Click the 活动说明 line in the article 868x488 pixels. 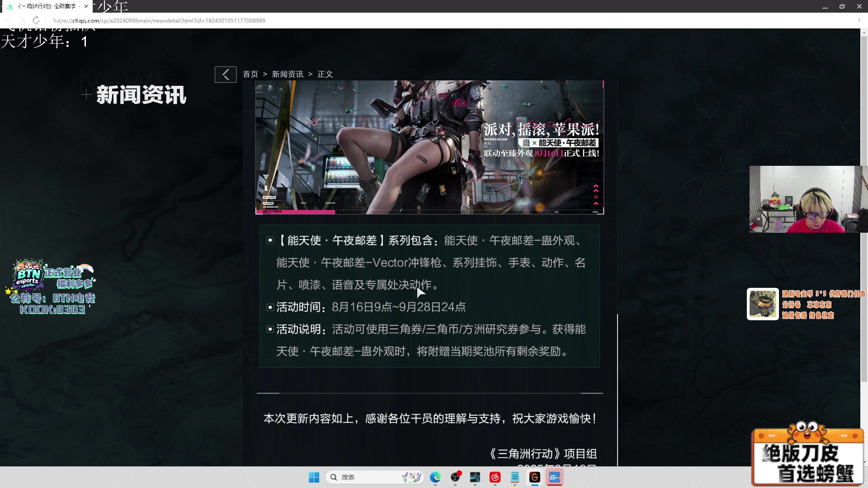(426, 340)
